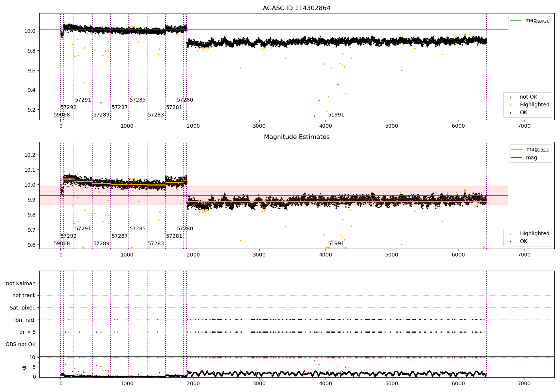Click the "Magnitude Estimates" plot title

point(296,137)
